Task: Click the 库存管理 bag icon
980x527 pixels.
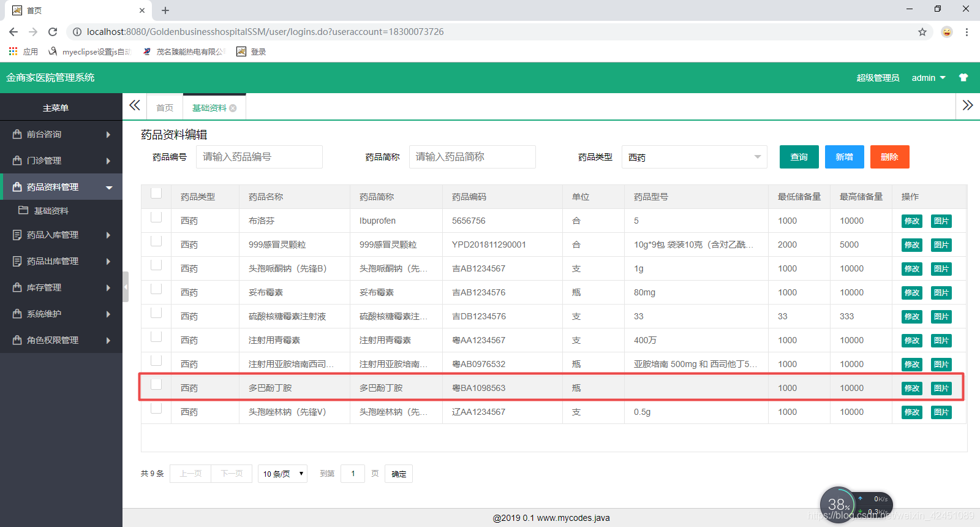Action: 17,287
